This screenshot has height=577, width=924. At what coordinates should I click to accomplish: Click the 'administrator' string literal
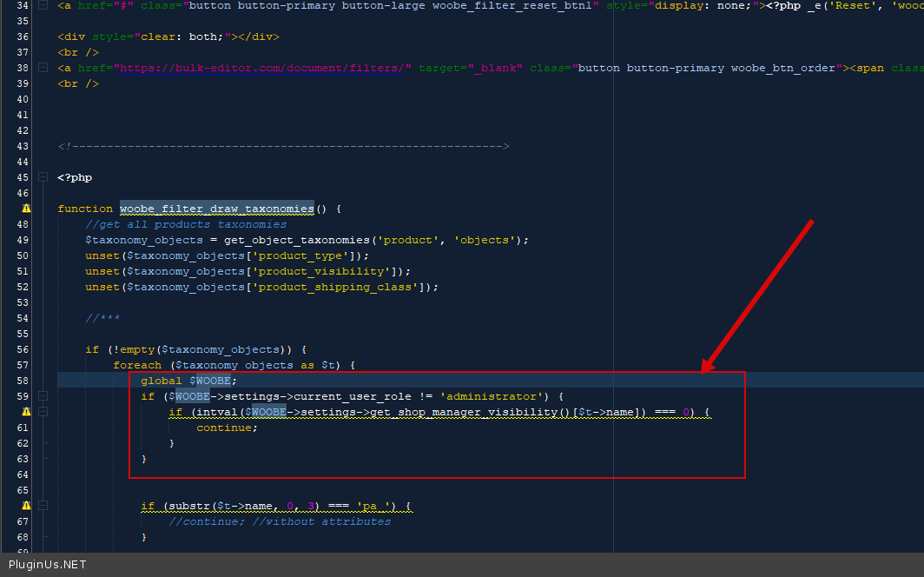click(x=490, y=396)
